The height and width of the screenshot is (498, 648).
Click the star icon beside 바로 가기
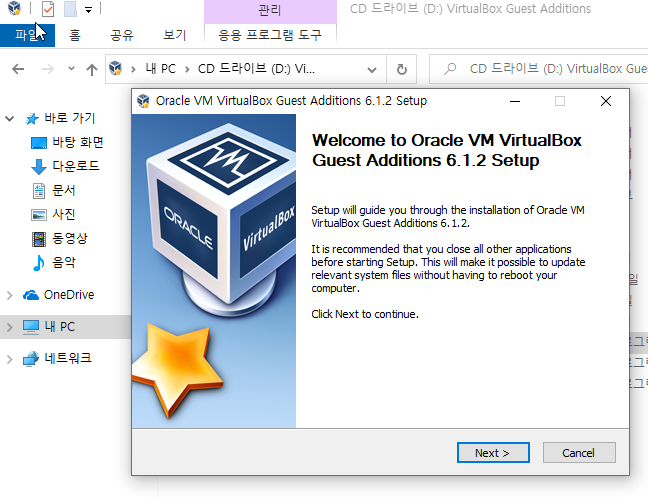(32, 119)
